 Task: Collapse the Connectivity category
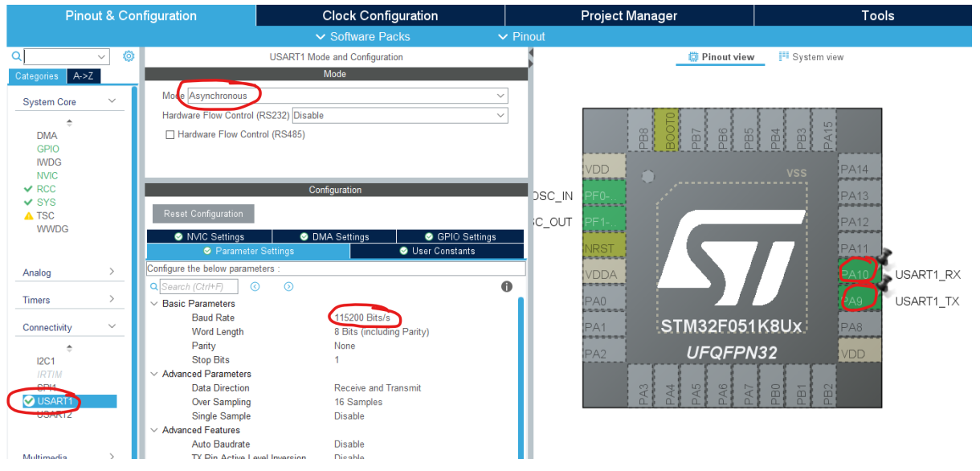click(112, 327)
